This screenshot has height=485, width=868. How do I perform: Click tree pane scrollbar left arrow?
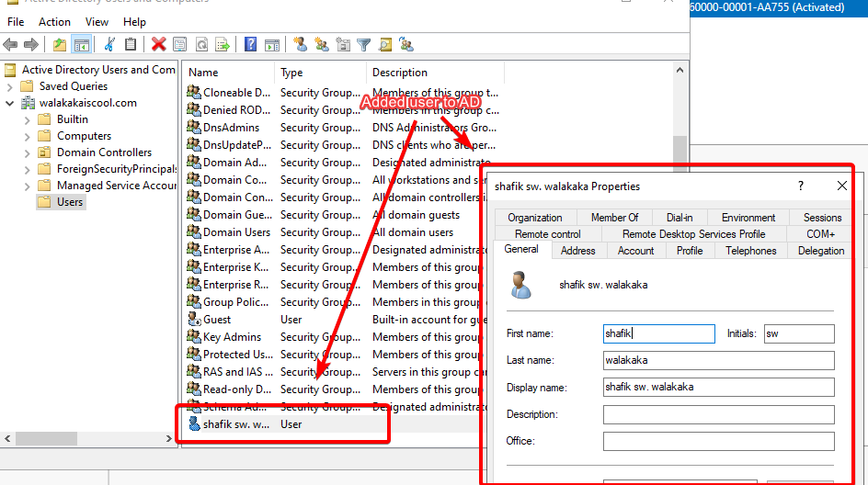(7, 438)
